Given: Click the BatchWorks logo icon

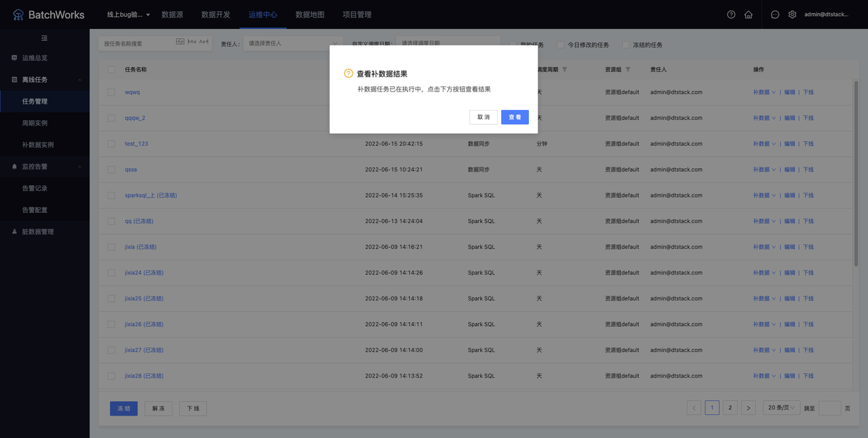Looking at the screenshot, I should pyautogui.click(x=18, y=14).
